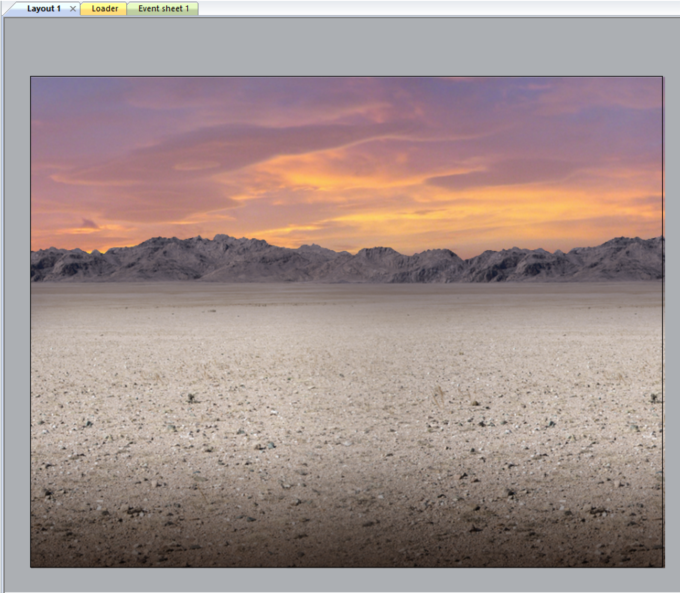Image resolution: width=680 pixels, height=593 pixels.
Task: Close the Layout 1 tab
Action: [x=73, y=9]
